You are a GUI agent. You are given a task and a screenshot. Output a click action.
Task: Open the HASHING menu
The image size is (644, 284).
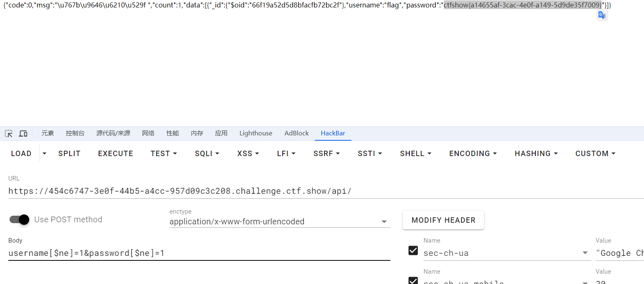536,154
